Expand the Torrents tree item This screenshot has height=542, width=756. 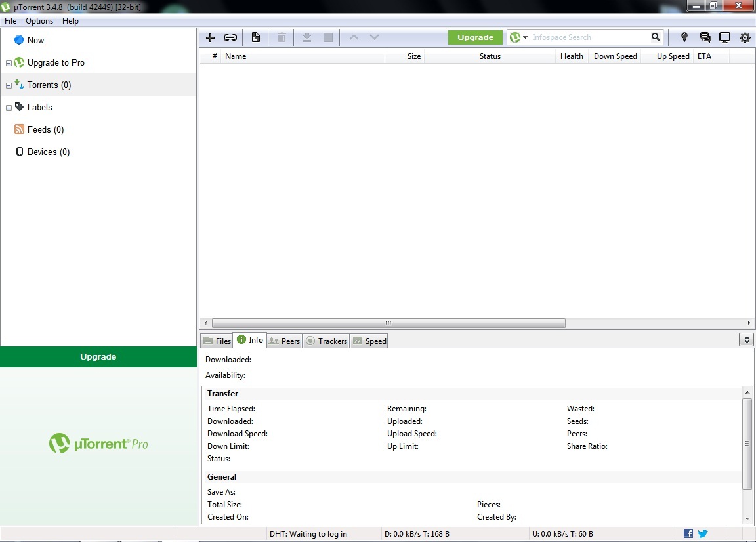point(9,85)
